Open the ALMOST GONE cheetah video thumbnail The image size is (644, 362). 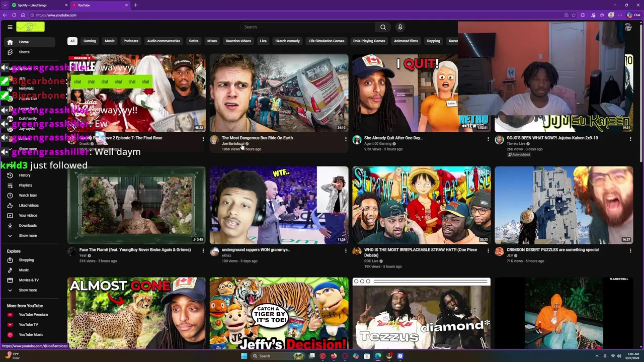click(137, 313)
